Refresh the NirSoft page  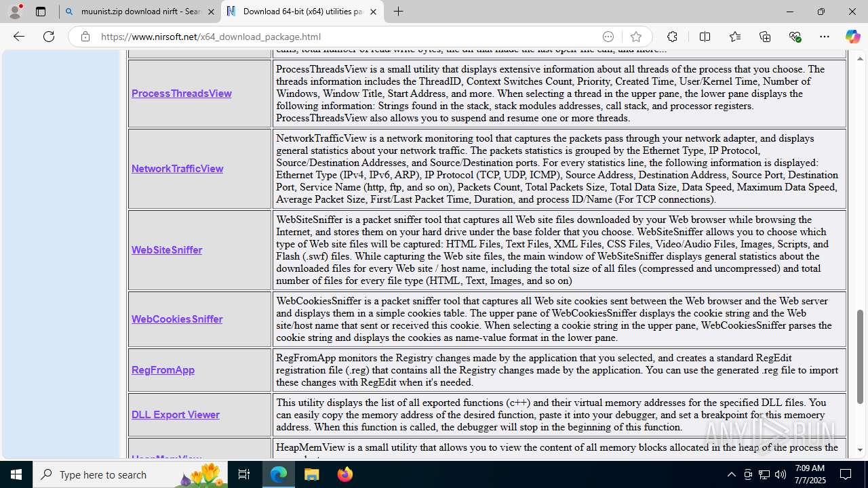point(49,37)
